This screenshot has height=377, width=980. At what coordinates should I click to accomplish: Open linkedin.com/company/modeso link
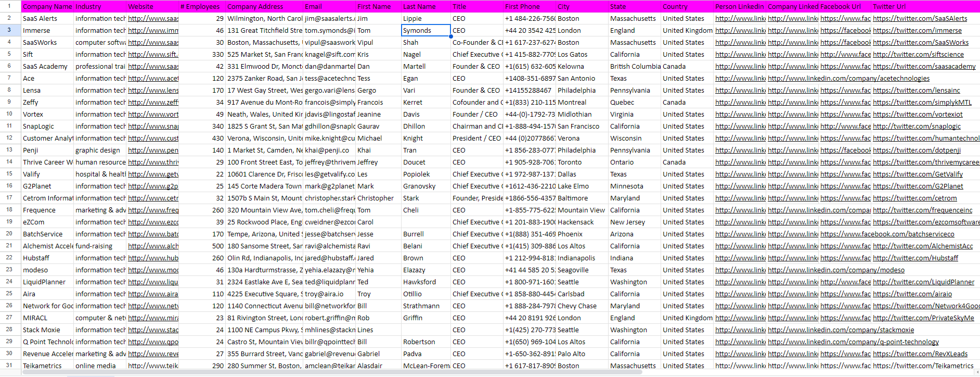(836, 270)
